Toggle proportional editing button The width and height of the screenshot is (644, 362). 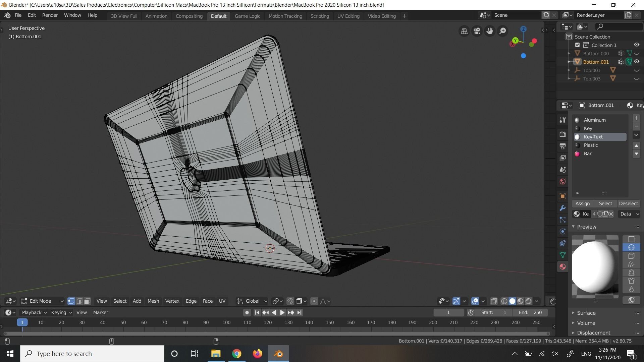(314, 301)
